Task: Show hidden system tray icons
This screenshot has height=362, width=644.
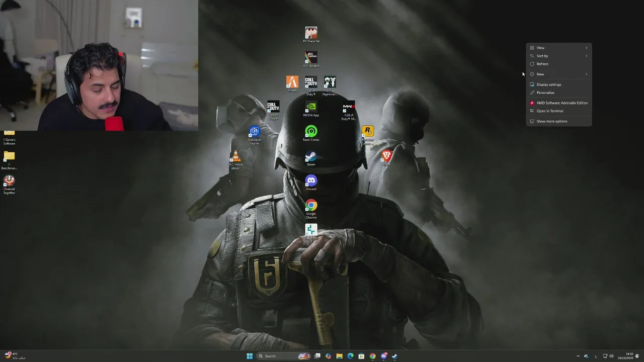Action: click(x=578, y=356)
